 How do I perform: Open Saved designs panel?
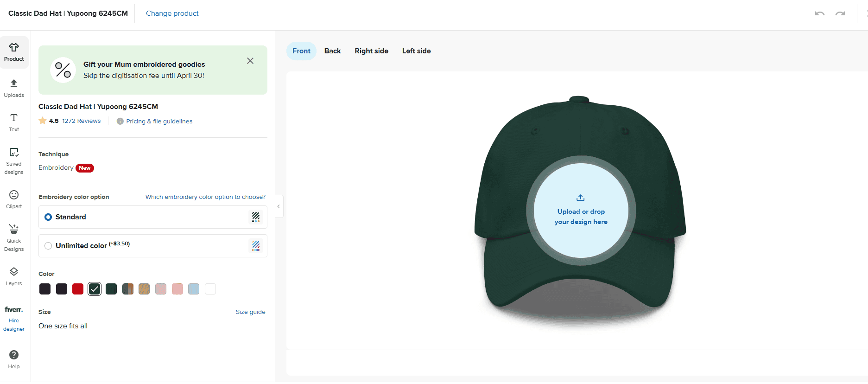14,160
